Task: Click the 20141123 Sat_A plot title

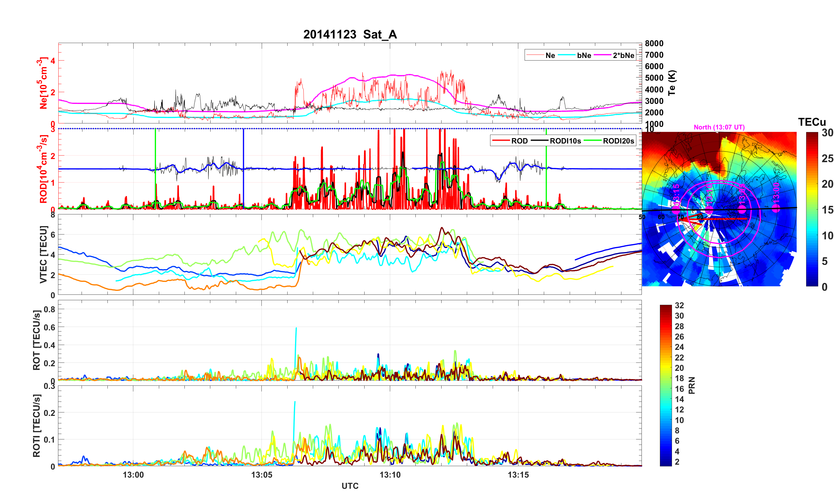Action: point(350,34)
